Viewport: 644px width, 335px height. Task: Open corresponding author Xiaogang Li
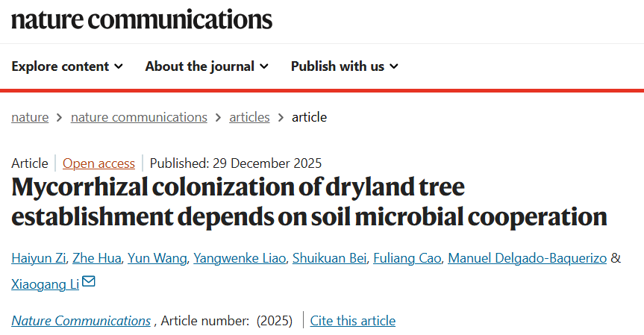[x=45, y=284]
